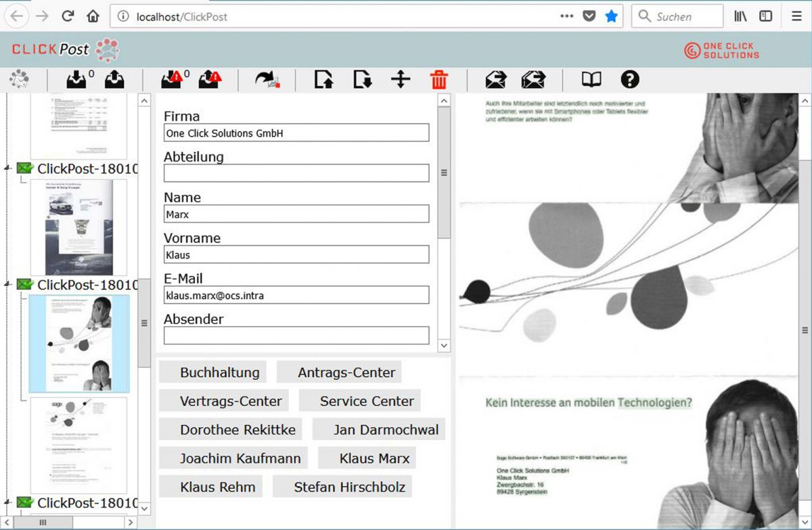Open the browser hamburger menu

[796, 16]
